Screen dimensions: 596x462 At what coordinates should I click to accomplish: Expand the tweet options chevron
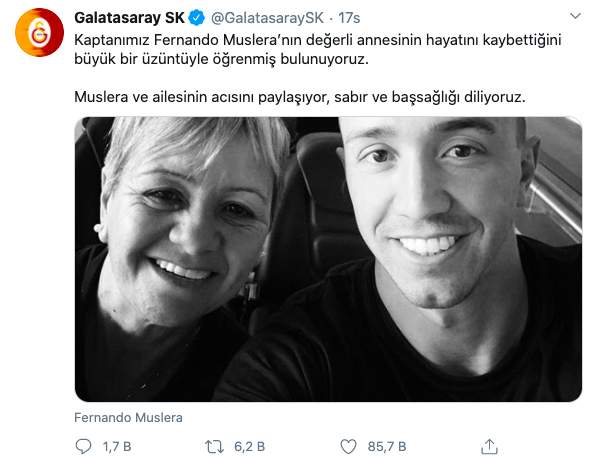(575, 16)
